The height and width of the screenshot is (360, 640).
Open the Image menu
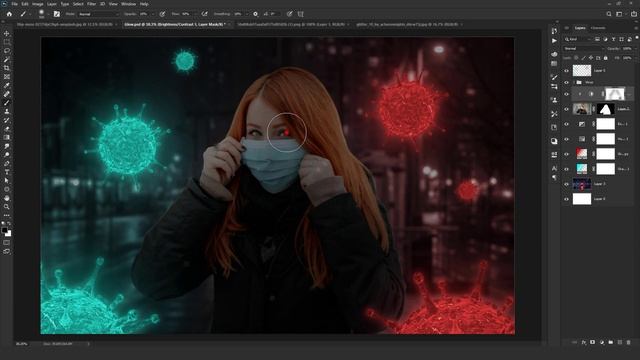point(38,4)
